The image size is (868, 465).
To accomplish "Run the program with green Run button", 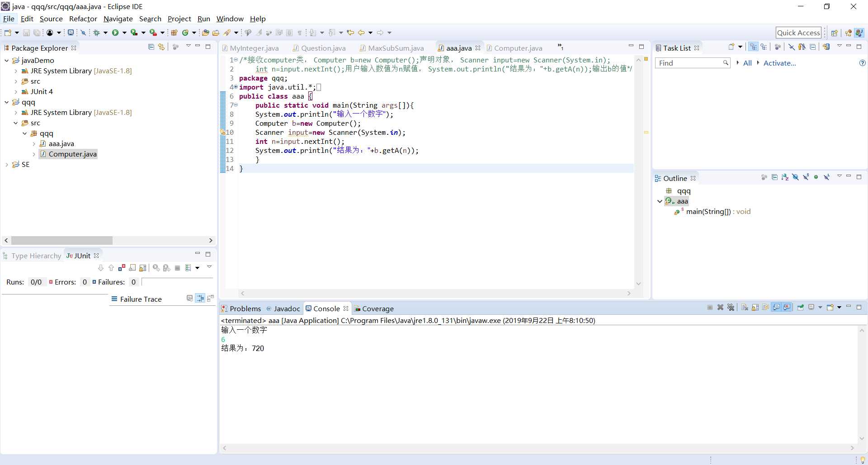I will pos(115,33).
